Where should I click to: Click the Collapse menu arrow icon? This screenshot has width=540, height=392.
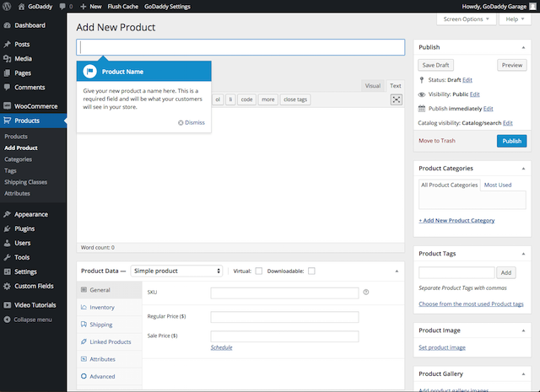point(7,320)
